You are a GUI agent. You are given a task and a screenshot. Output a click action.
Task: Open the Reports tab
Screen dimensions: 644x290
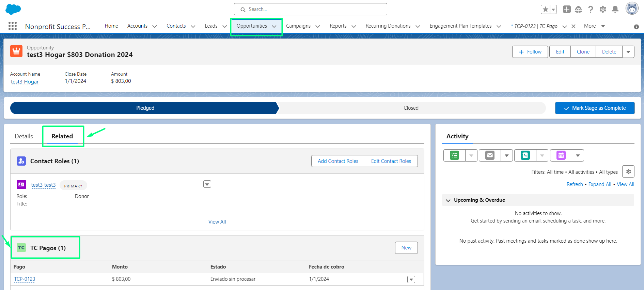(338, 26)
